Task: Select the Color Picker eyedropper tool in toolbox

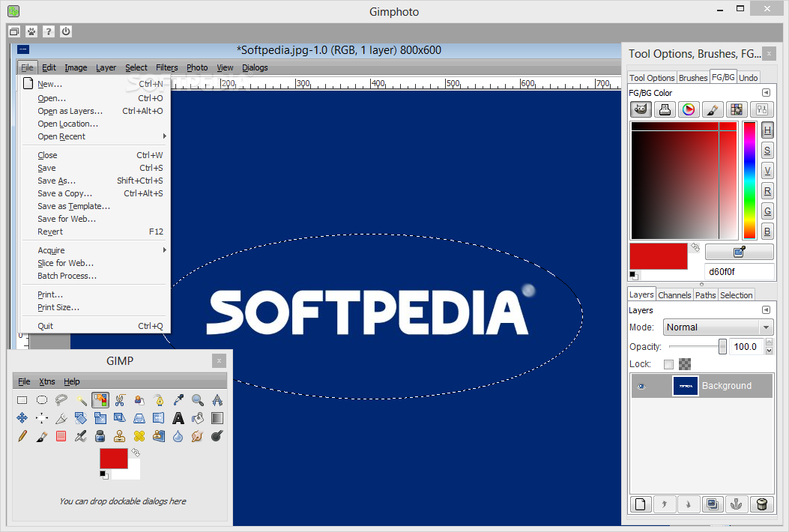Action: coord(178,400)
